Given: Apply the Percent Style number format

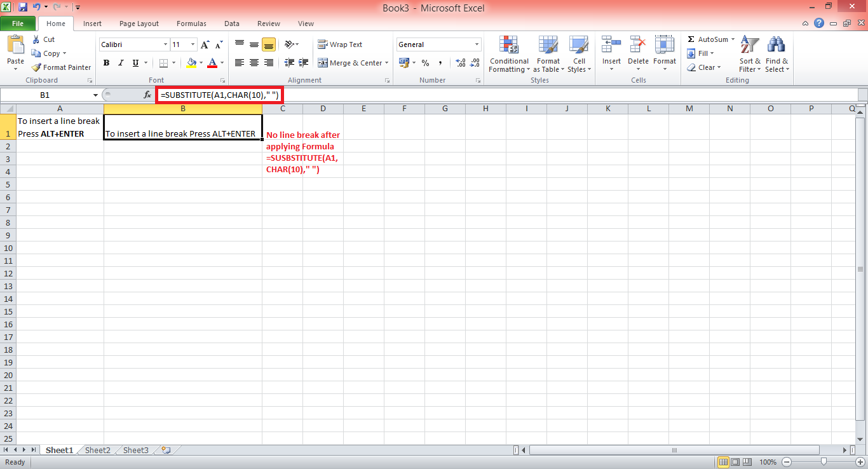Looking at the screenshot, I should 425,63.
